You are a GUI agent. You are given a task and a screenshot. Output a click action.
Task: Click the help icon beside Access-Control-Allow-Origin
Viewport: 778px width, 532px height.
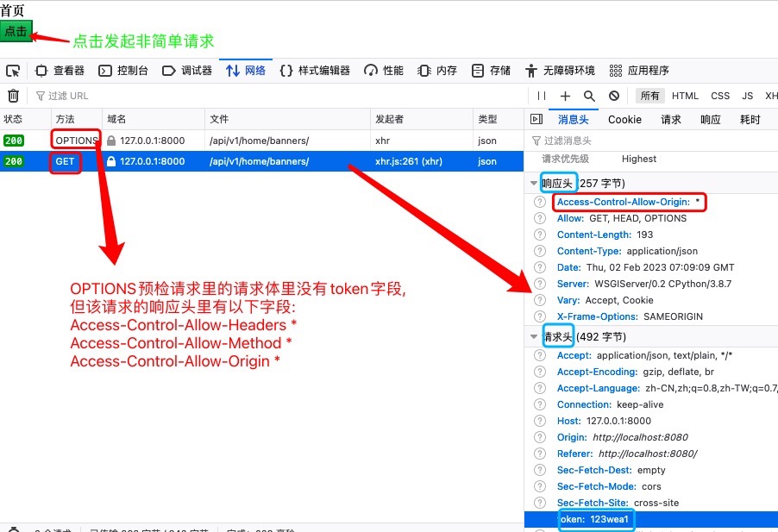tap(540, 202)
